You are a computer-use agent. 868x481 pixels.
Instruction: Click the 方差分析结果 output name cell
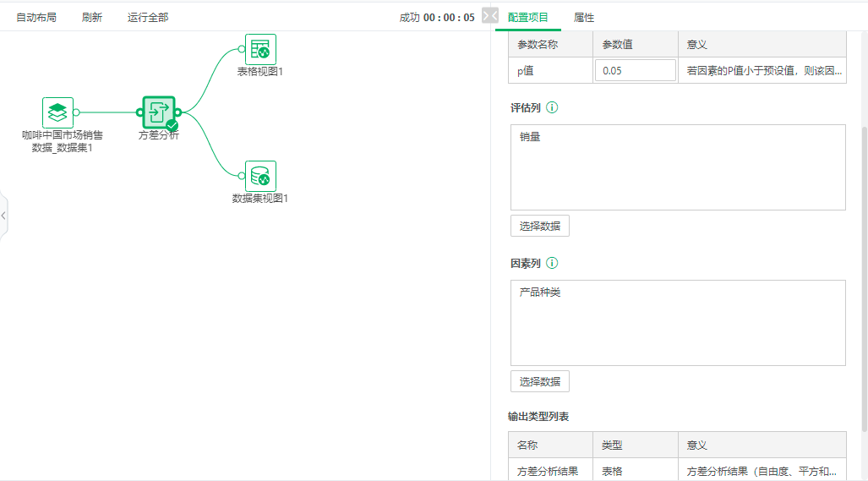tap(550, 471)
